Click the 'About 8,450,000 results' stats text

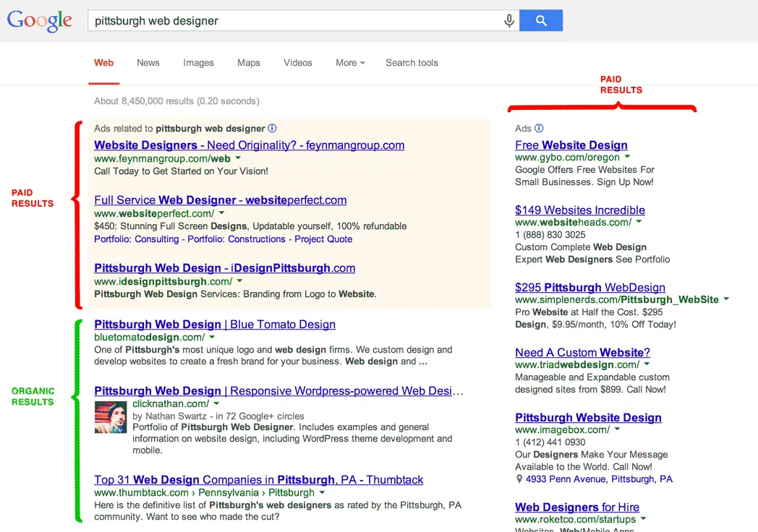pyautogui.click(x=176, y=101)
